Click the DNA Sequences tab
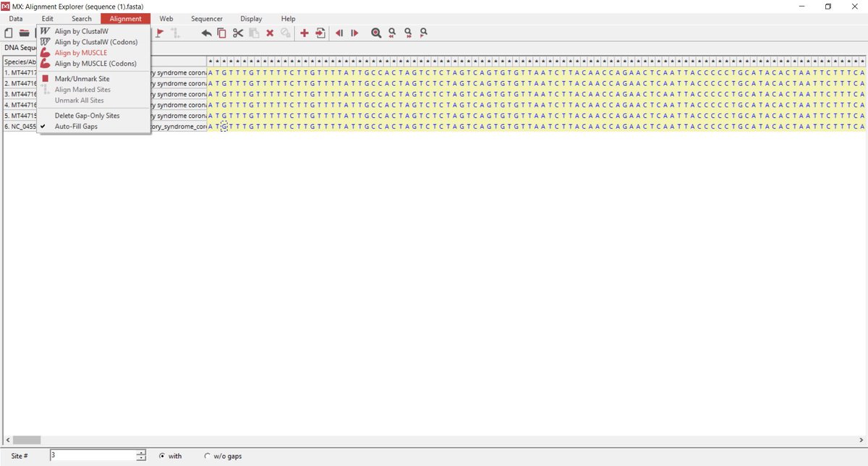Image resolution: width=868 pixels, height=466 pixels. point(20,47)
